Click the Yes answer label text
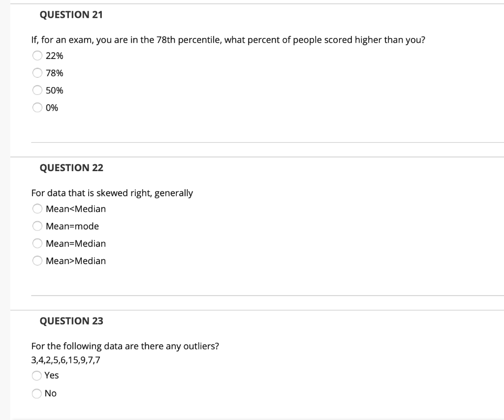Screen dimensions: 504x420 (52, 375)
